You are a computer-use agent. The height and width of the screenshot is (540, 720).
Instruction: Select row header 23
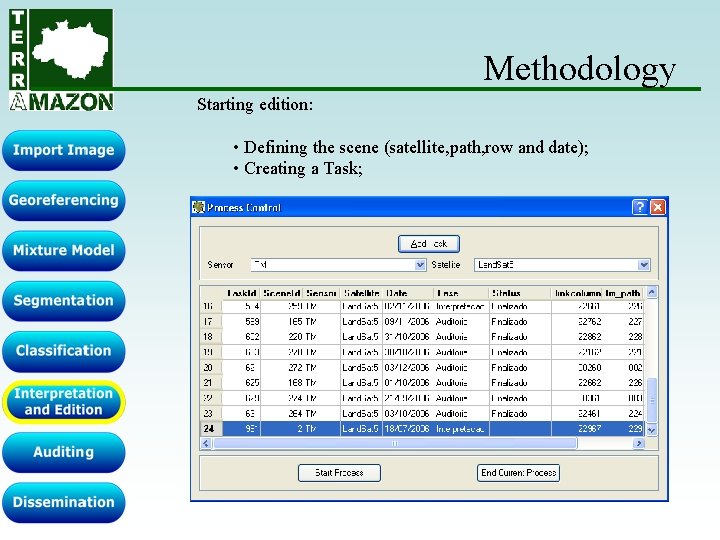[x=211, y=413]
